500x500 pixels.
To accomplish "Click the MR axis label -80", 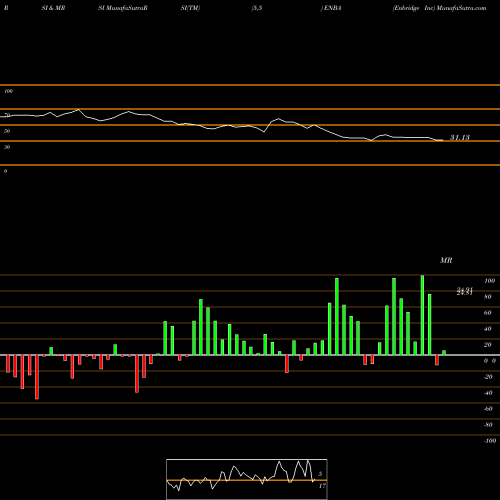I will (488, 425).
